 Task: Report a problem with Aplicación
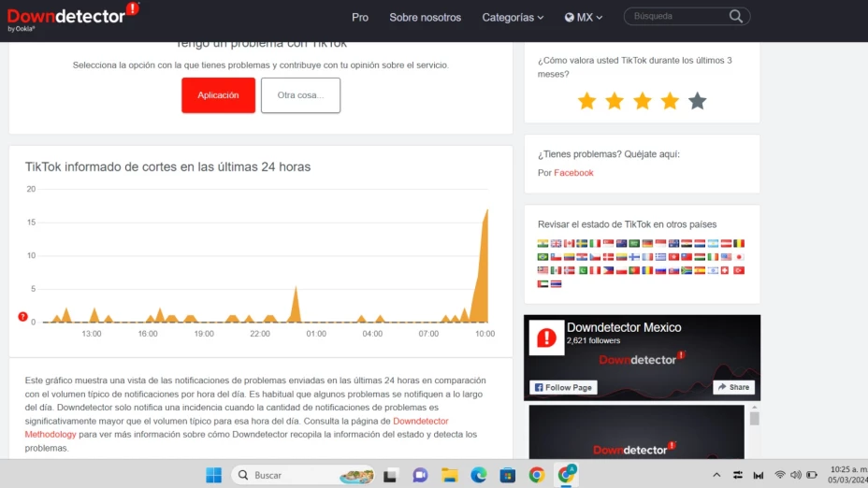[x=218, y=95]
